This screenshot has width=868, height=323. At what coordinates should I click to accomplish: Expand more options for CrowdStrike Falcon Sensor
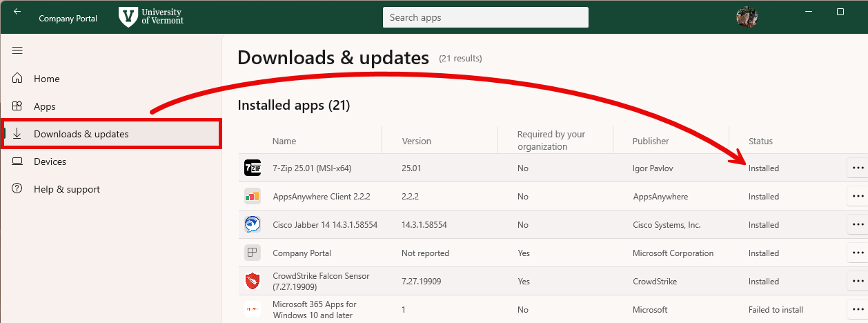click(x=858, y=281)
